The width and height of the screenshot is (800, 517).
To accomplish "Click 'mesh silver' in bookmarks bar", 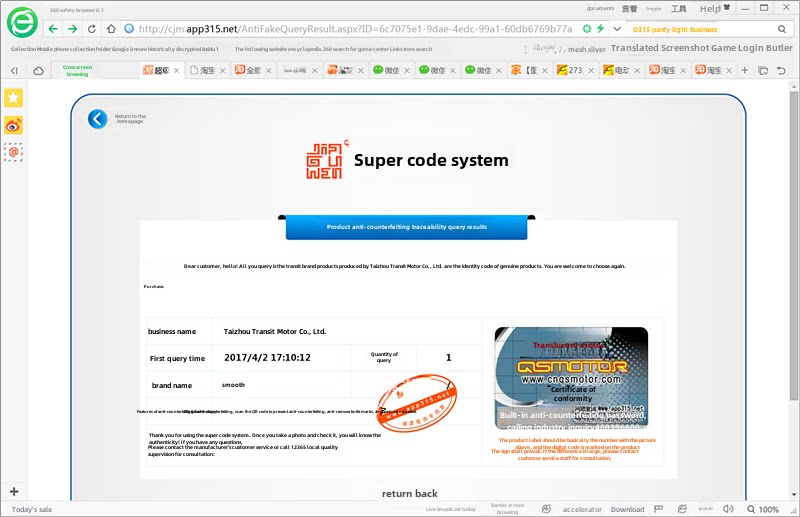I will coord(587,50).
